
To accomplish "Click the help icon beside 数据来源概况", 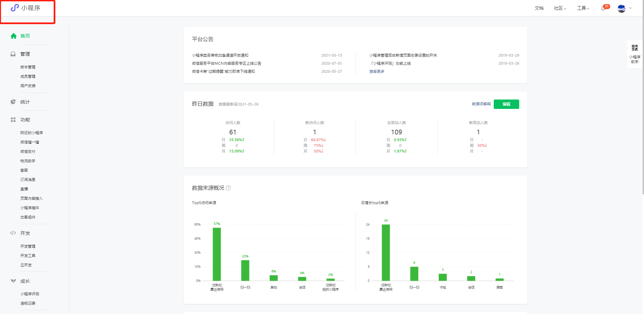I will click(228, 188).
